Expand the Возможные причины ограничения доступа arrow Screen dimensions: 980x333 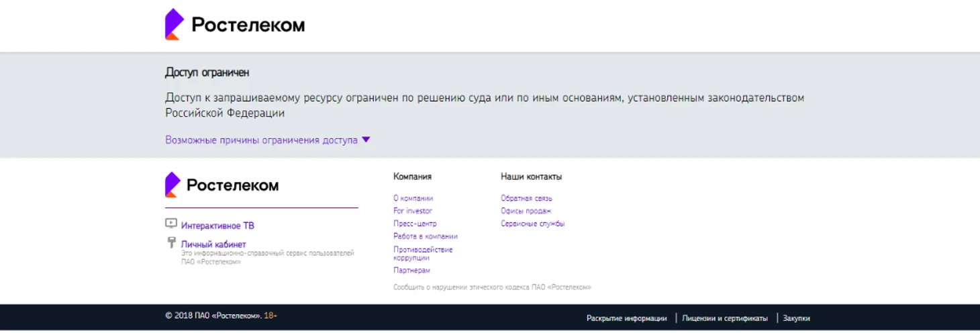pyautogui.click(x=366, y=140)
